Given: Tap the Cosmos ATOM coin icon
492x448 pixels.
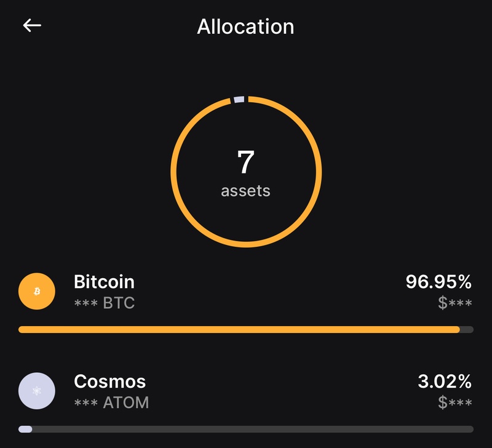Looking at the screenshot, I should tap(37, 391).
